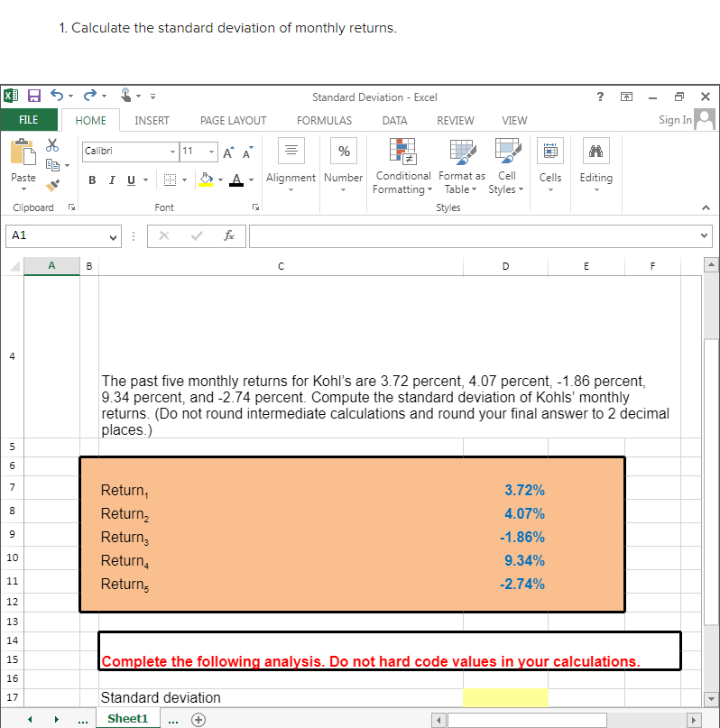Click the Editing binoculars icon
The image size is (720, 728).
click(x=596, y=151)
